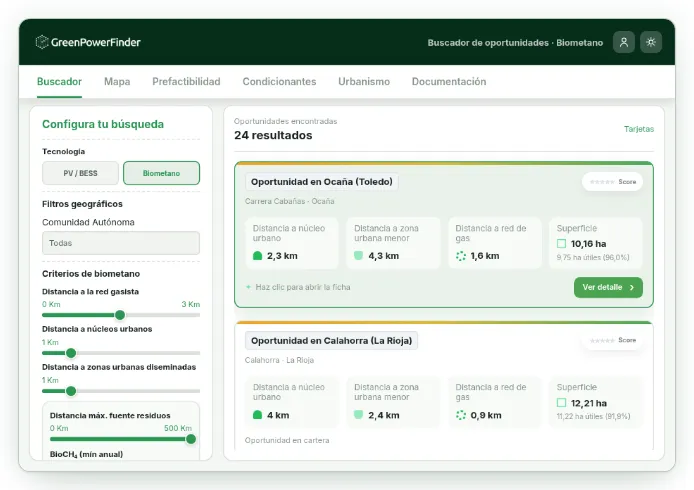Image resolution: width=694 pixels, height=490 pixels.
Task: Click the '3 Km' gas network maximum label
Action: point(191,304)
